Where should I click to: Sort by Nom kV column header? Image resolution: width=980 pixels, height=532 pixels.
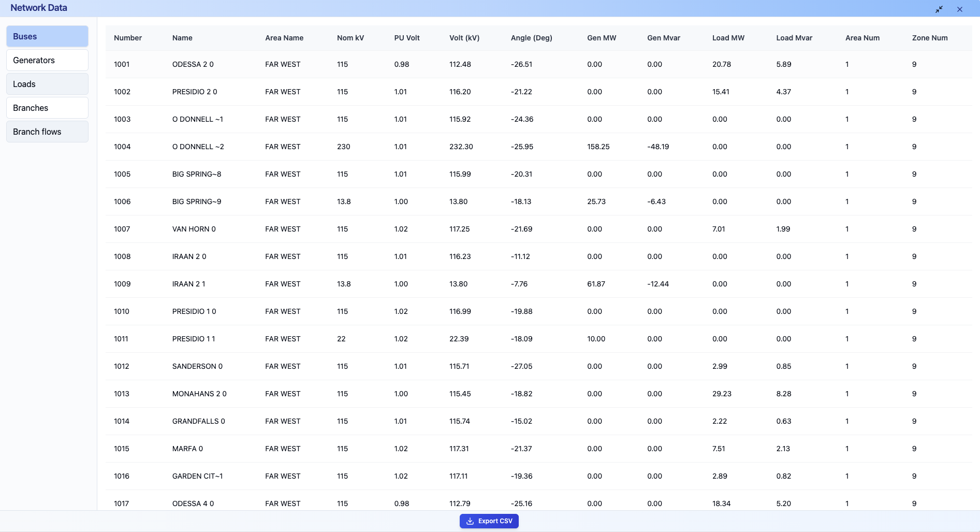350,38
